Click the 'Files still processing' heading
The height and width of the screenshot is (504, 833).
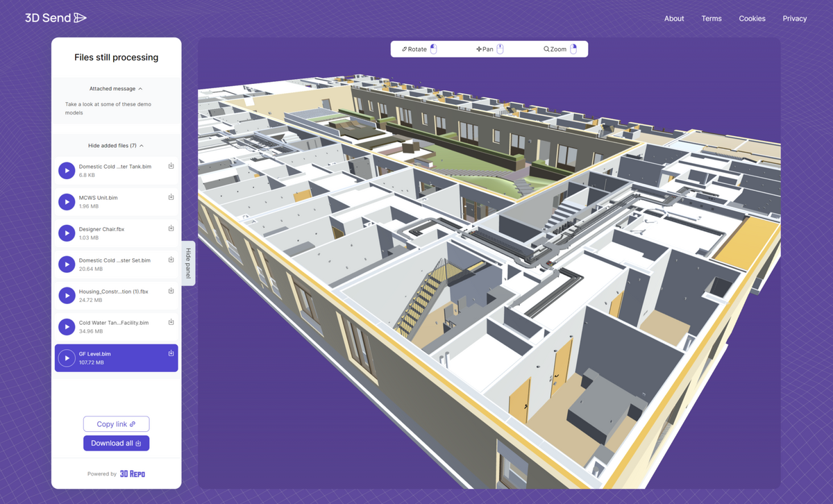pyautogui.click(x=116, y=58)
